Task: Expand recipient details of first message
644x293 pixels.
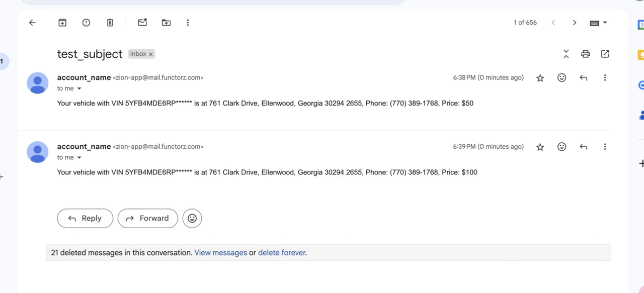Action: [79, 88]
